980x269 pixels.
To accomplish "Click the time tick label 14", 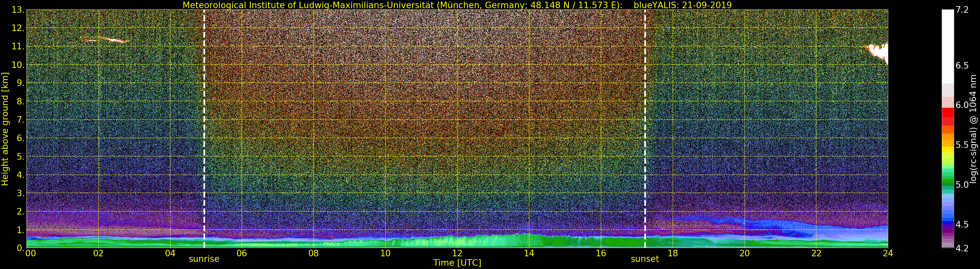I will 529,253.
